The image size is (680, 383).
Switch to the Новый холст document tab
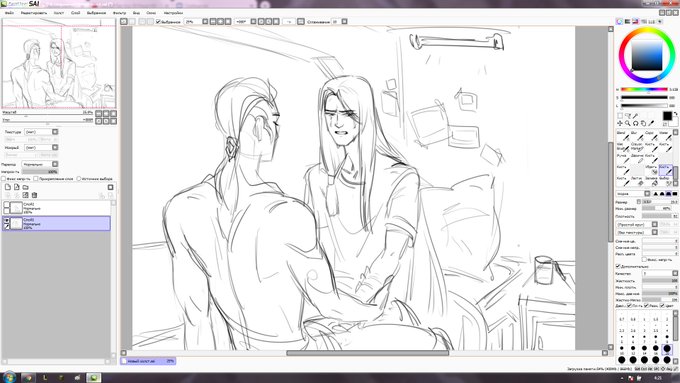[x=148, y=361]
